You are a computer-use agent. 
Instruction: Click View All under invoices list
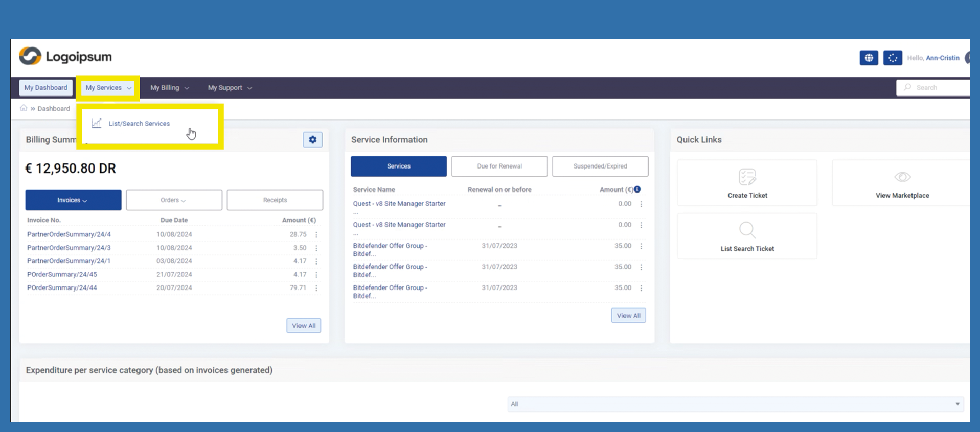(x=303, y=326)
